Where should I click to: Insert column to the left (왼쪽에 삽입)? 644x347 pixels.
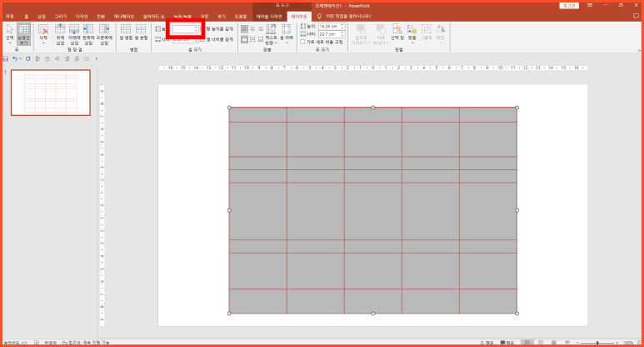(88, 33)
